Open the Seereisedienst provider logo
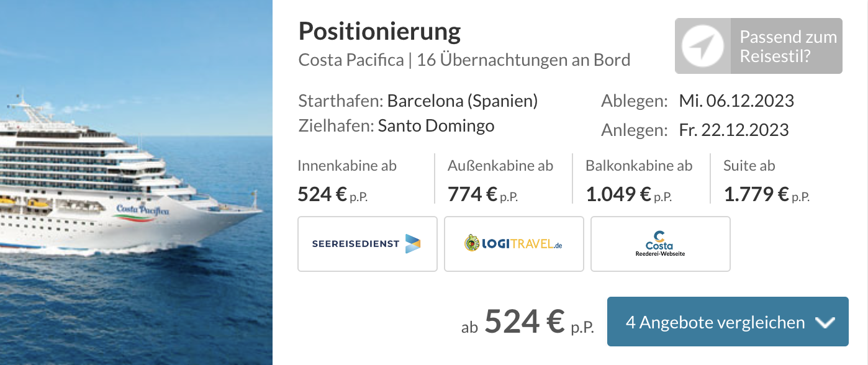868x365 pixels. (368, 244)
